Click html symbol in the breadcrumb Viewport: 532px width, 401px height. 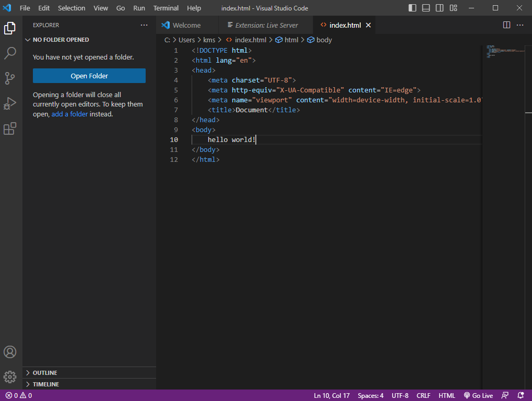click(287, 40)
